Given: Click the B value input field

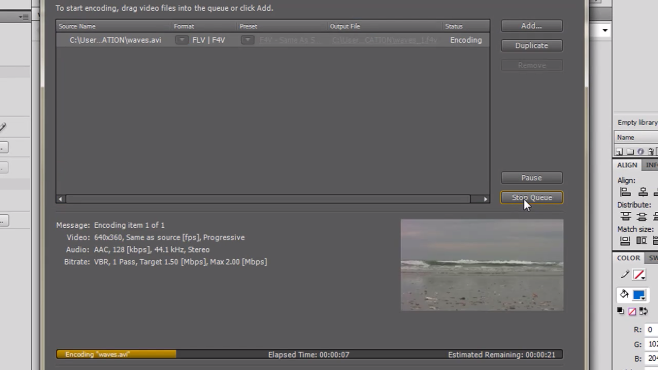Looking at the screenshot, I should tap(651, 359).
